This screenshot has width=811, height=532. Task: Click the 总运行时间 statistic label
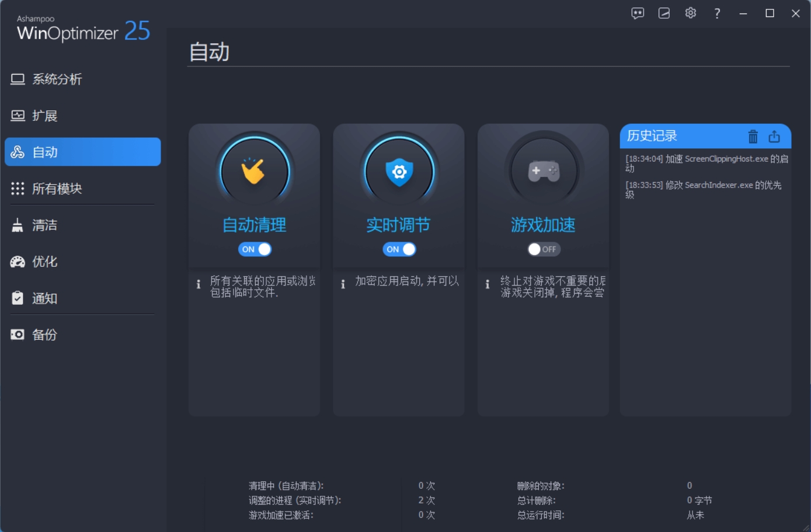(541, 515)
